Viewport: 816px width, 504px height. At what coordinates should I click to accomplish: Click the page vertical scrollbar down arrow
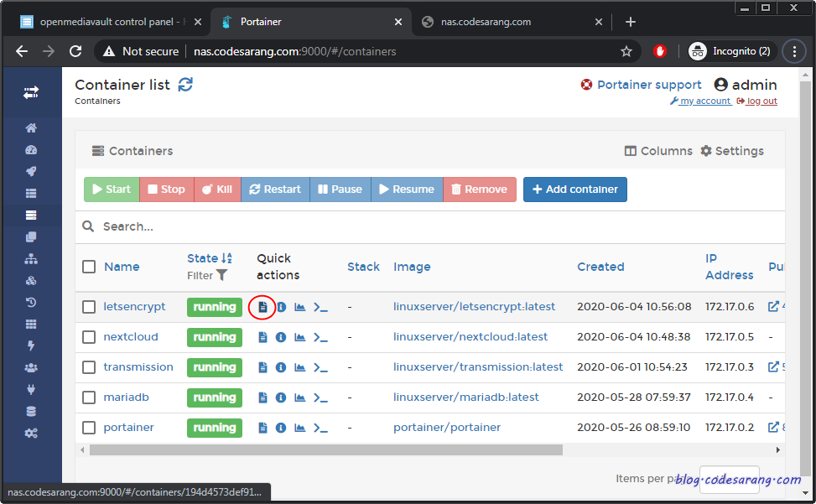[806, 492]
